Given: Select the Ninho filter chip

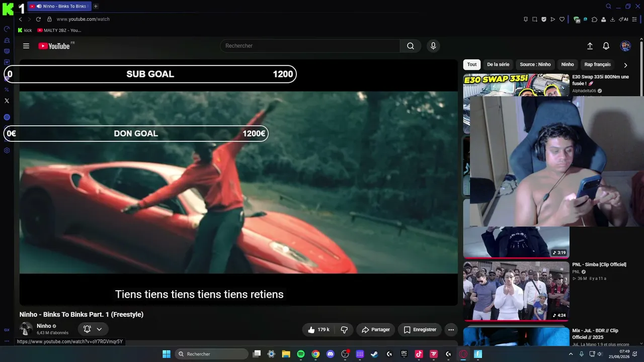Looking at the screenshot, I should tap(568, 64).
